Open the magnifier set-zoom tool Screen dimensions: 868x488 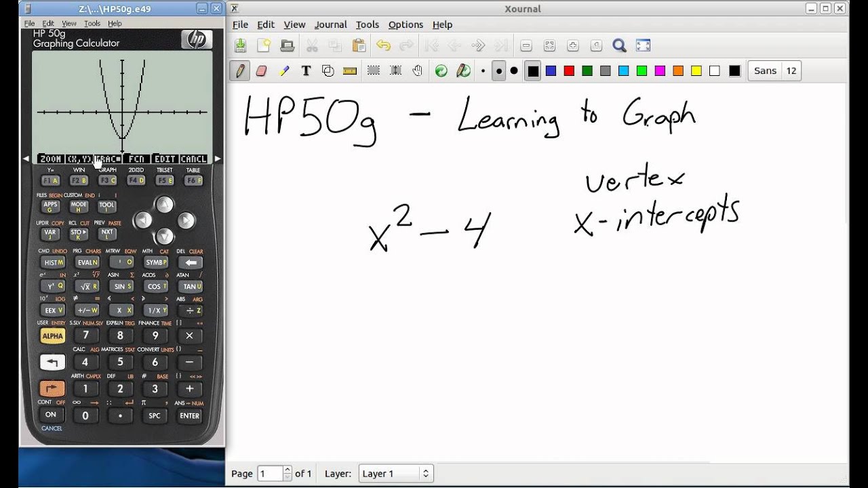[619, 45]
